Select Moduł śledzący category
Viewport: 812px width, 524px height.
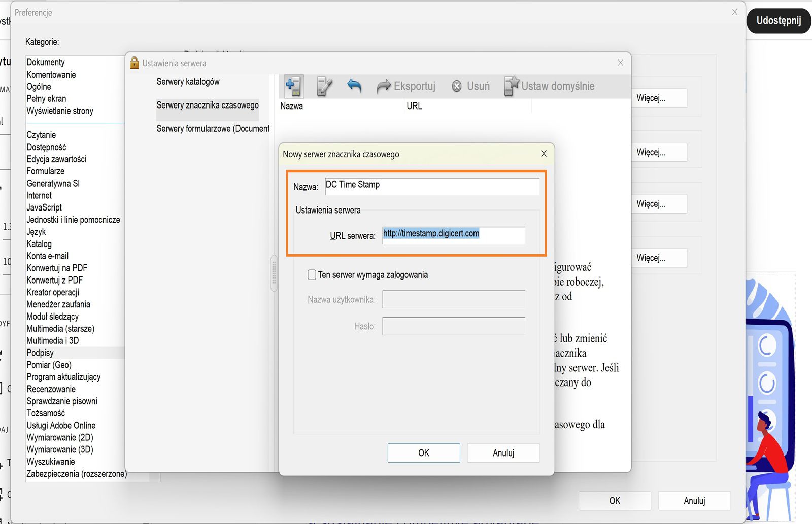[53, 317]
